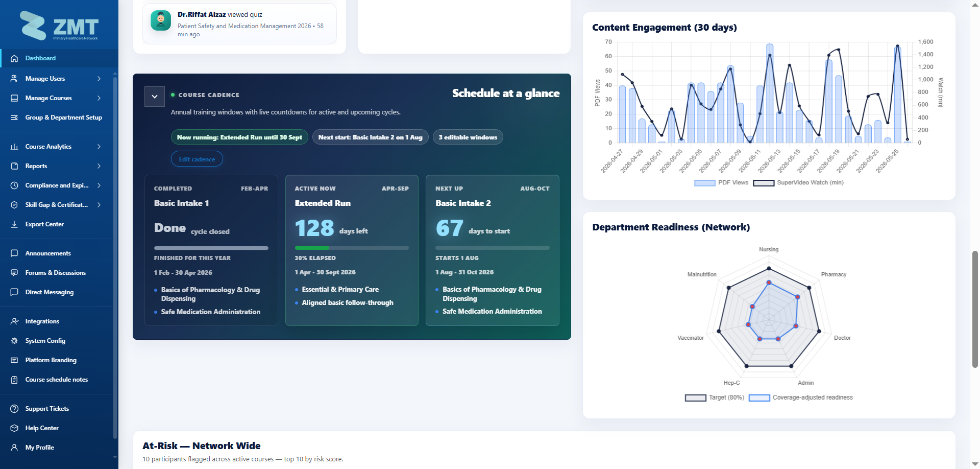Click the Export Center download icon

point(14,224)
